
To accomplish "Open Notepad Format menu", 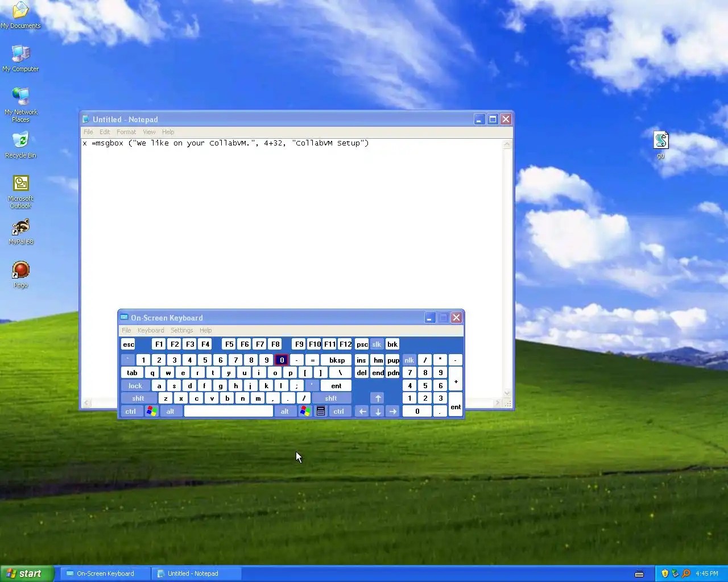I will [126, 132].
